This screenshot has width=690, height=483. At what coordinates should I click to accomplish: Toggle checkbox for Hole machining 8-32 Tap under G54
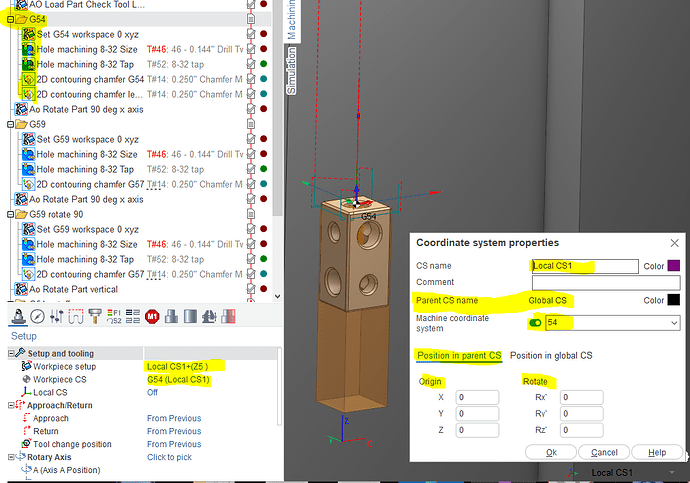tap(250, 64)
